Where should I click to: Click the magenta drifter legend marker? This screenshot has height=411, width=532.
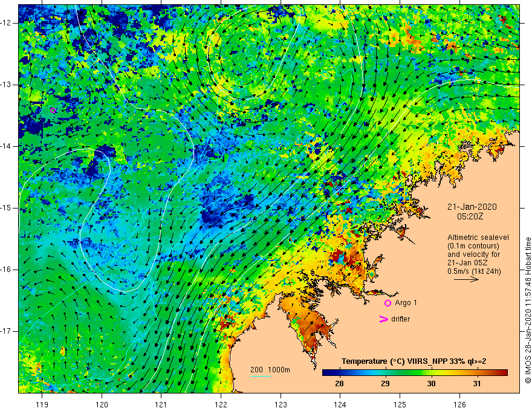pyautogui.click(x=383, y=319)
